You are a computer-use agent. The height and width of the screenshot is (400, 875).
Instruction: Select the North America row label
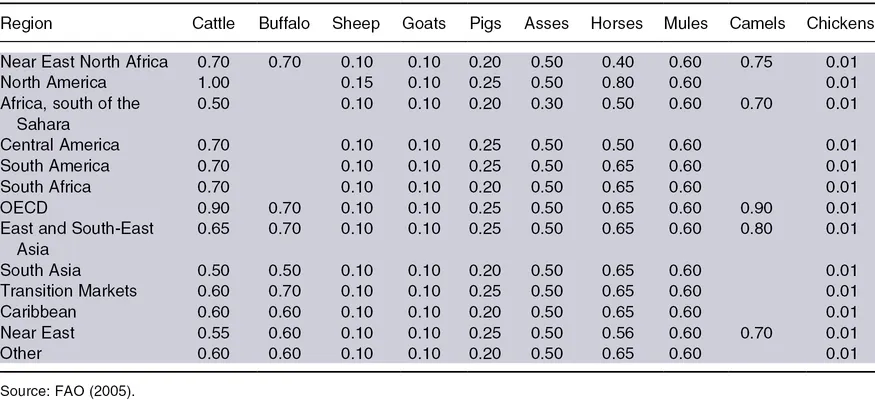point(52,82)
